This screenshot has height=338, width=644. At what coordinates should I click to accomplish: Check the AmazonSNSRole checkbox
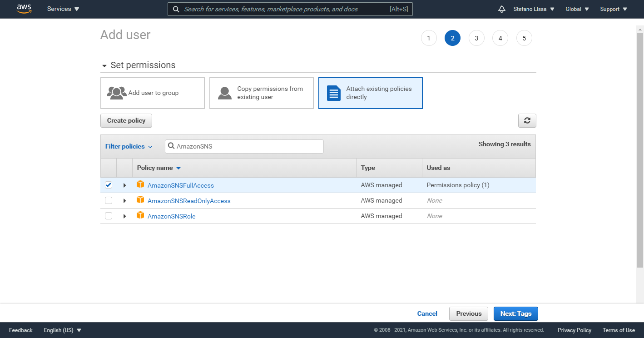109,216
